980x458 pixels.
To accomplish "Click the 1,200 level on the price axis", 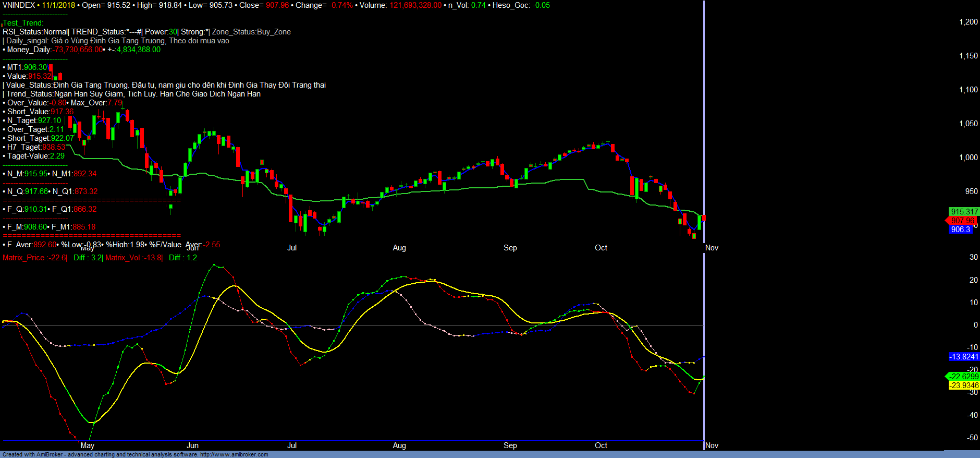I will tap(969, 22).
